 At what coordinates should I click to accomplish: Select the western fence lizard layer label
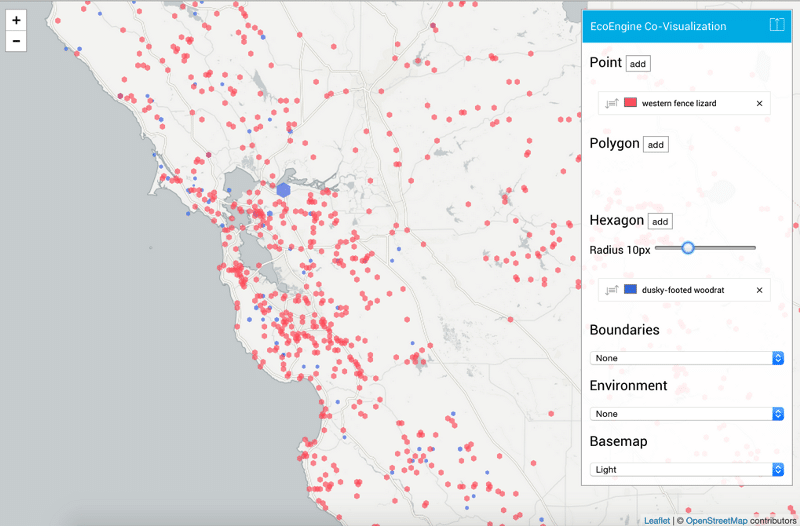pyautogui.click(x=678, y=103)
